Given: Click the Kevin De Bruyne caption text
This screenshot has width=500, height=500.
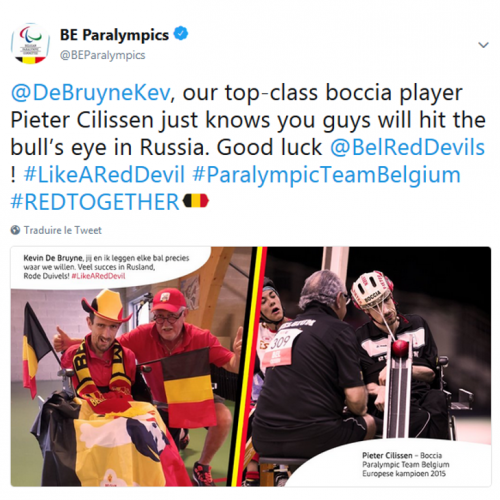Looking at the screenshot, I should tap(106, 267).
